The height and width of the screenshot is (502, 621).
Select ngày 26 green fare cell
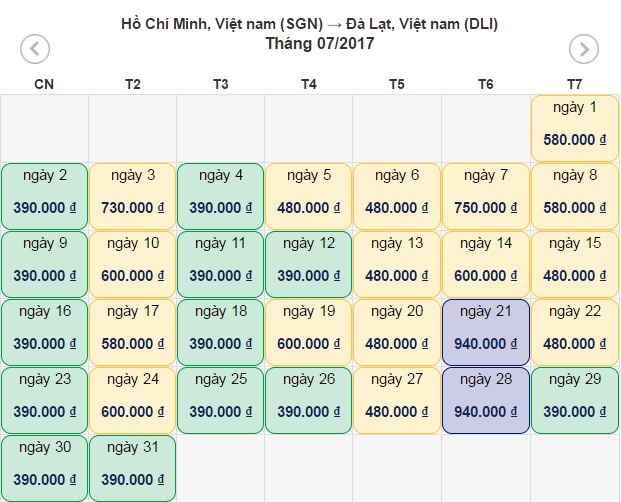click(x=309, y=401)
